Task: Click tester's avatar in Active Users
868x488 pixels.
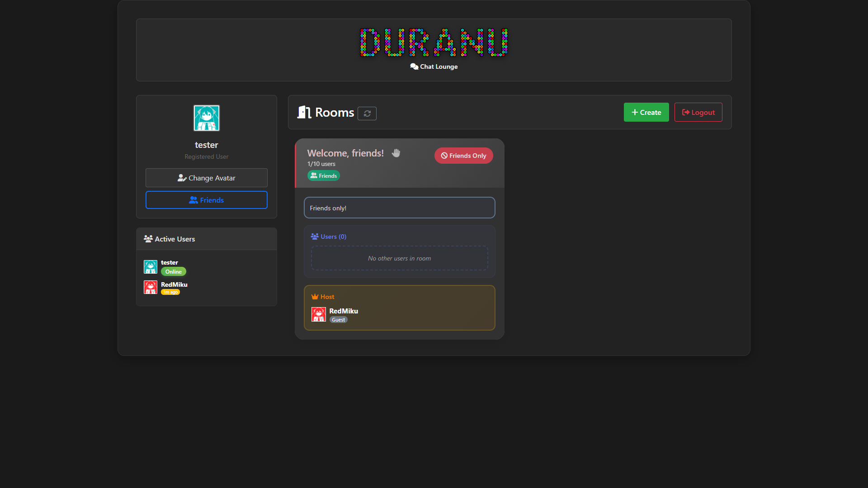Action: click(x=150, y=267)
